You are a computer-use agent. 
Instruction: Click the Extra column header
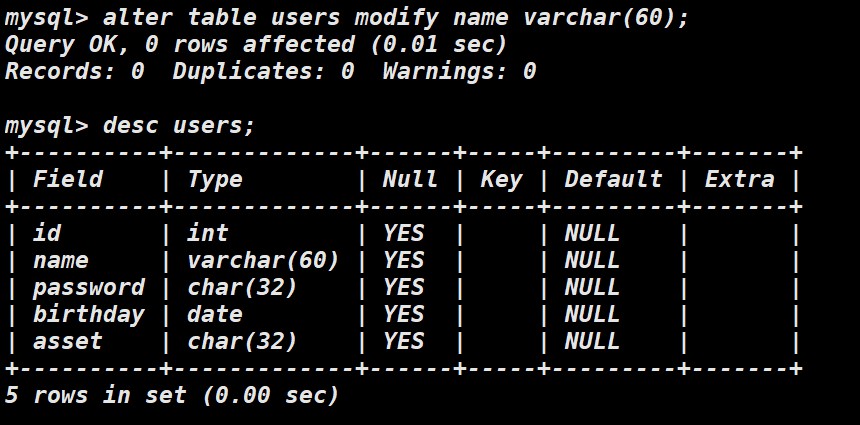[x=739, y=180]
